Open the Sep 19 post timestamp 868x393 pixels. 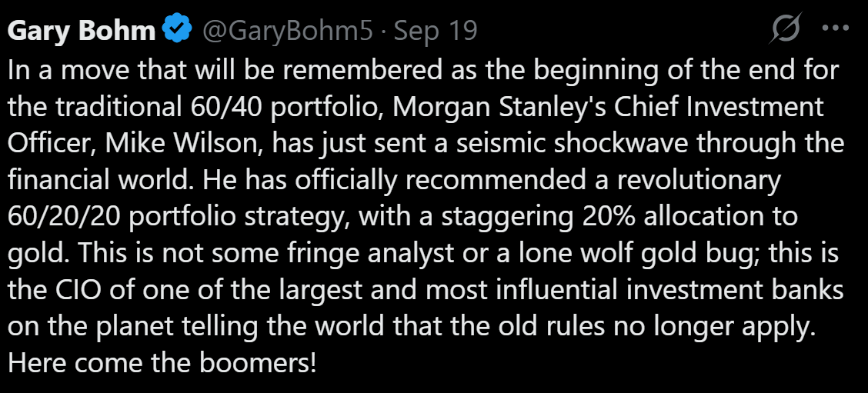[441, 31]
